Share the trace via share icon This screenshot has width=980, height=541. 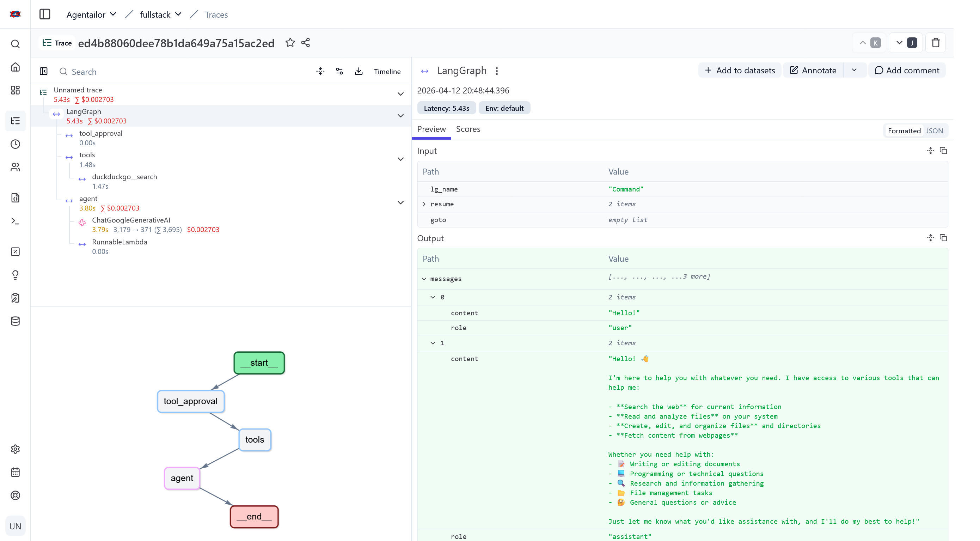tap(306, 43)
